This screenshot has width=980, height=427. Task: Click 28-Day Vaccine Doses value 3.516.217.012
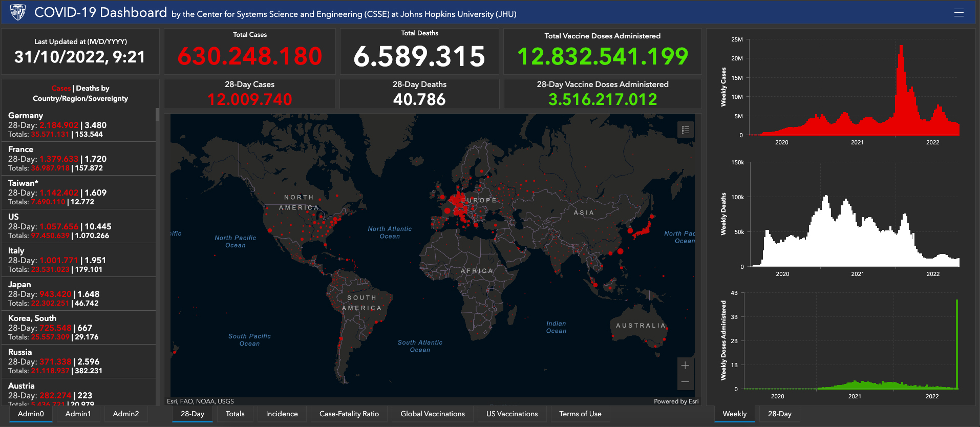pos(603,99)
